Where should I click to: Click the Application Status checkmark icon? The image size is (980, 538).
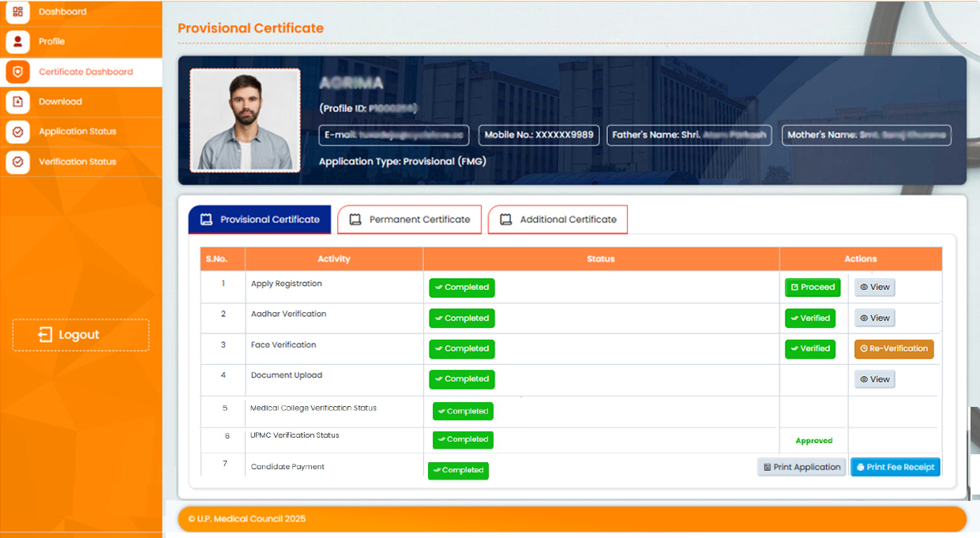(17, 132)
